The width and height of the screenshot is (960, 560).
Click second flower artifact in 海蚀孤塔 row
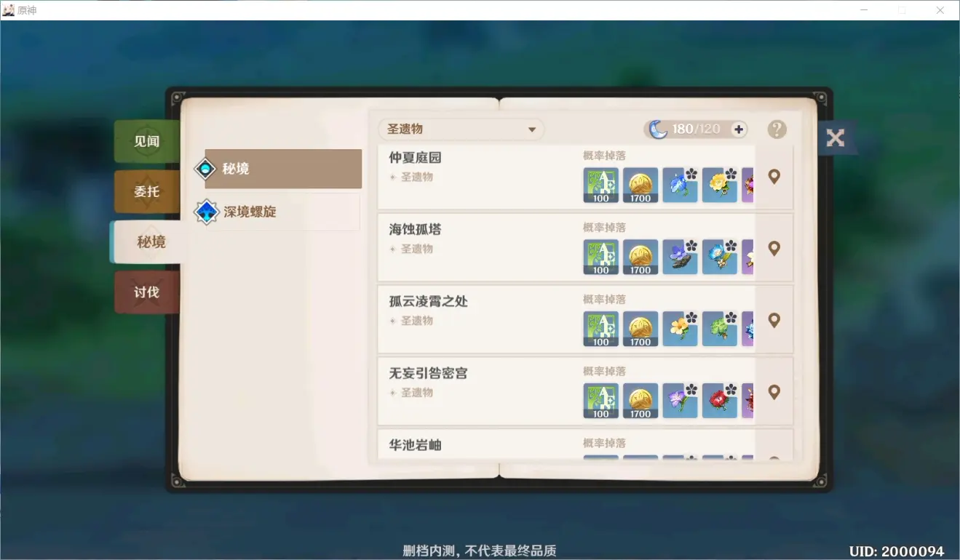(719, 257)
